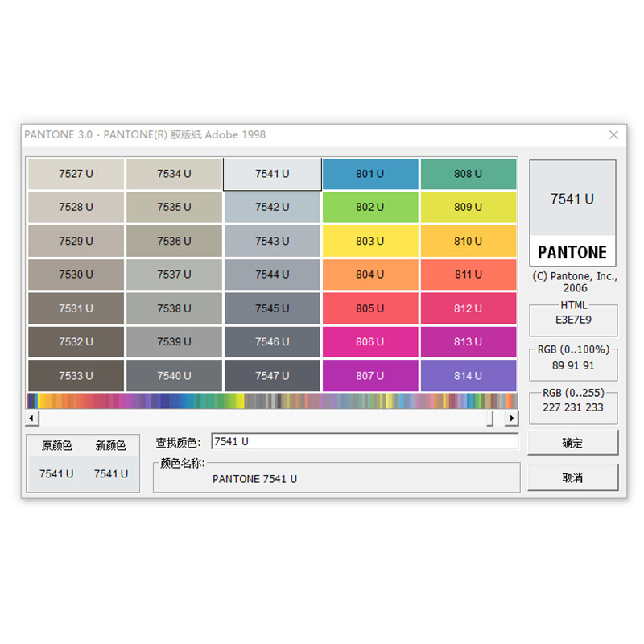The height and width of the screenshot is (644, 644).
Task: Pick the purple 807 U swatch
Action: click(370, 376)
